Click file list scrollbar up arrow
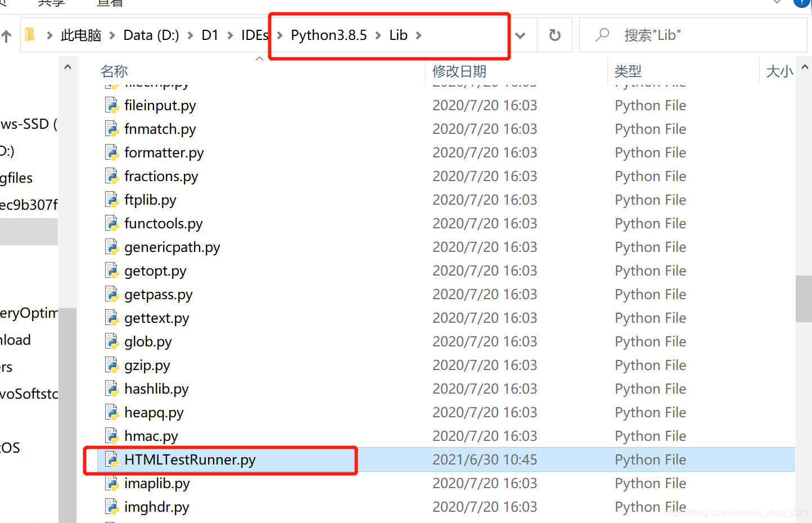The height and width of the screenshot is (523, 812). point(805,67)
